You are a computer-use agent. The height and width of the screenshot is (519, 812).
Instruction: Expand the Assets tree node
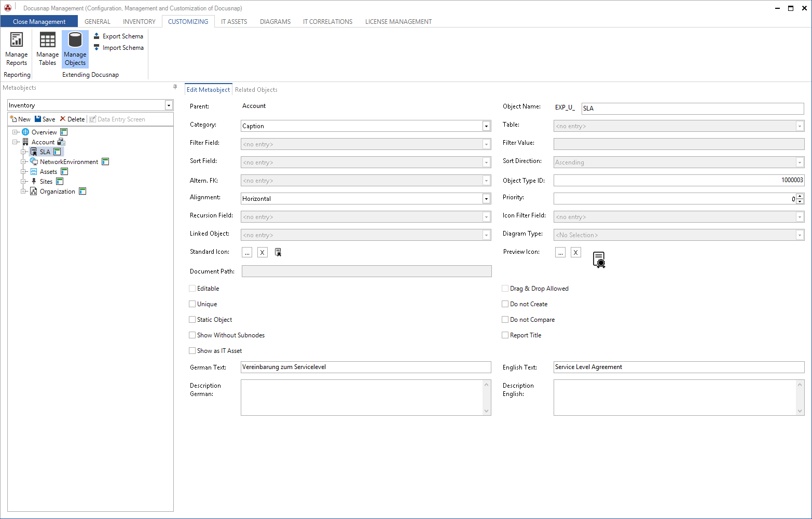pos(23,171)
